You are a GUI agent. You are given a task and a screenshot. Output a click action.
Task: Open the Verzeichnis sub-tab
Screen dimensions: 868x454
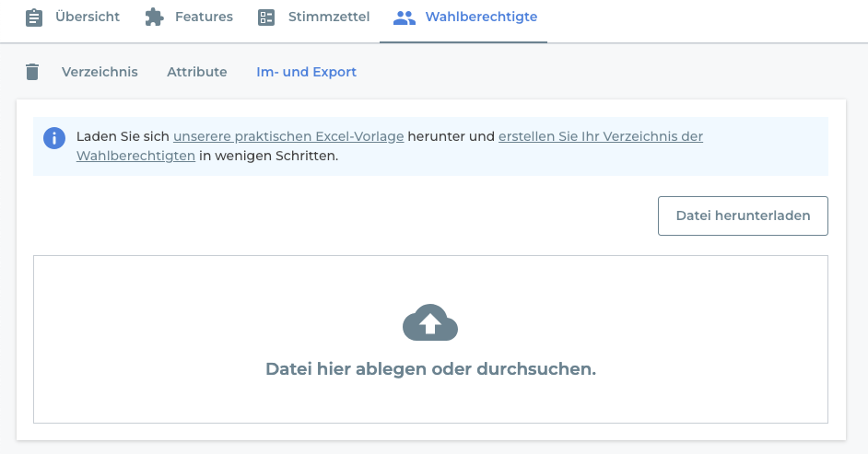coord(100,72)
